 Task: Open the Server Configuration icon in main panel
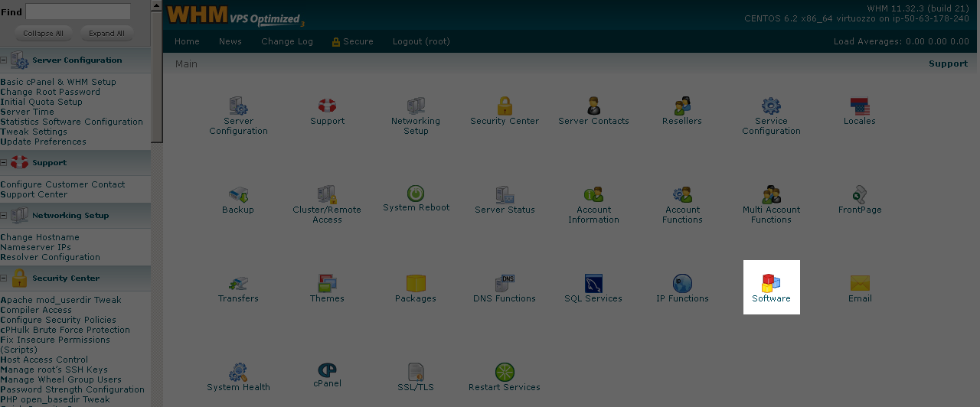click(x=238, y=106)
